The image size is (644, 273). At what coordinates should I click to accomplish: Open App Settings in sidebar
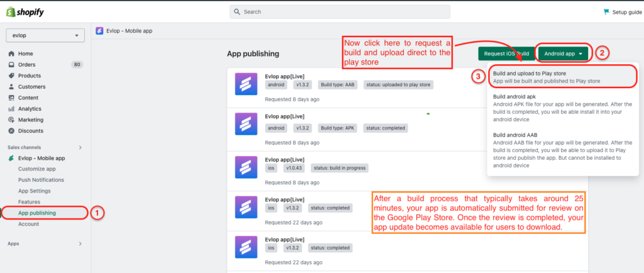tap(35, 191)
